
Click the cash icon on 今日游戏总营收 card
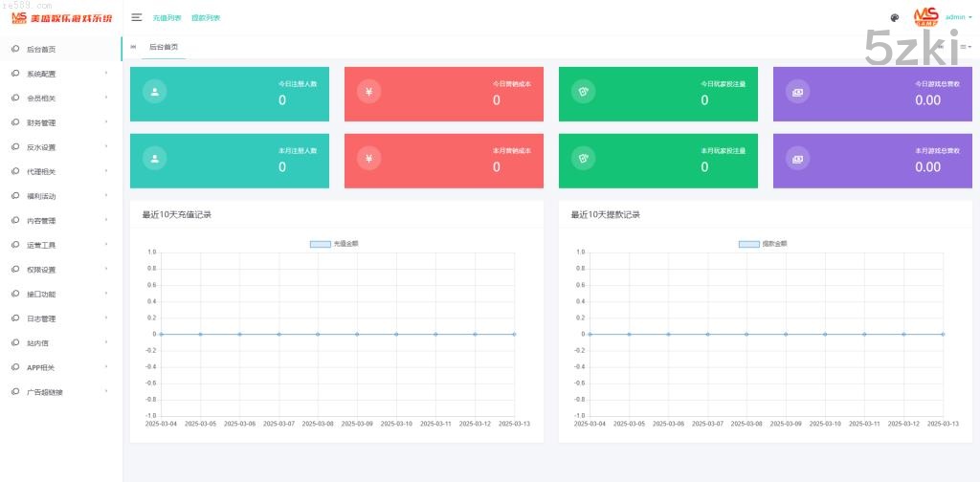797,92
